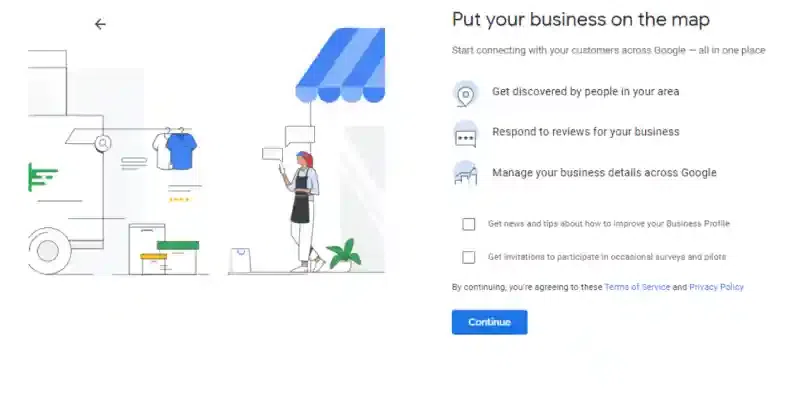Click the green potted plant illustration
Viewport: 800px width, 408px height.
(344, 255)
